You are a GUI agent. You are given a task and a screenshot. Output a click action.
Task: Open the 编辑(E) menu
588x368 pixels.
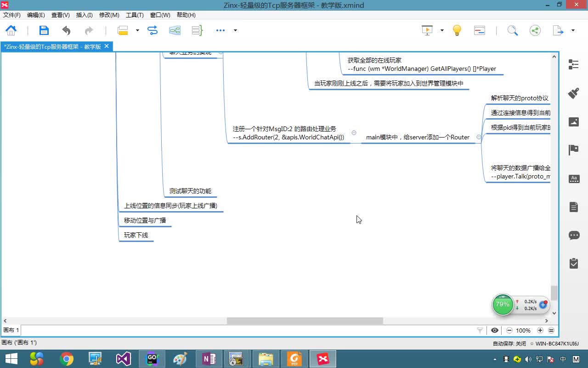[x=36, y=15]
